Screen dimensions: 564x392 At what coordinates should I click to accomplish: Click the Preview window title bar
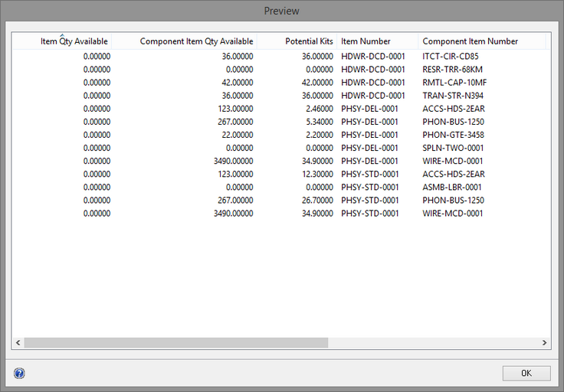282,11
